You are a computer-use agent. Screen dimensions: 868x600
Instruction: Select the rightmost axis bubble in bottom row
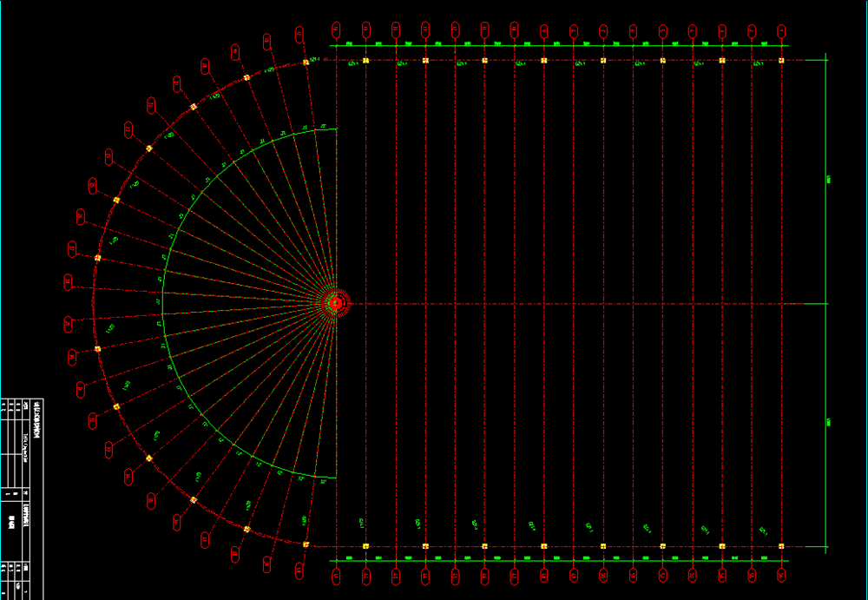coord(781,574)
